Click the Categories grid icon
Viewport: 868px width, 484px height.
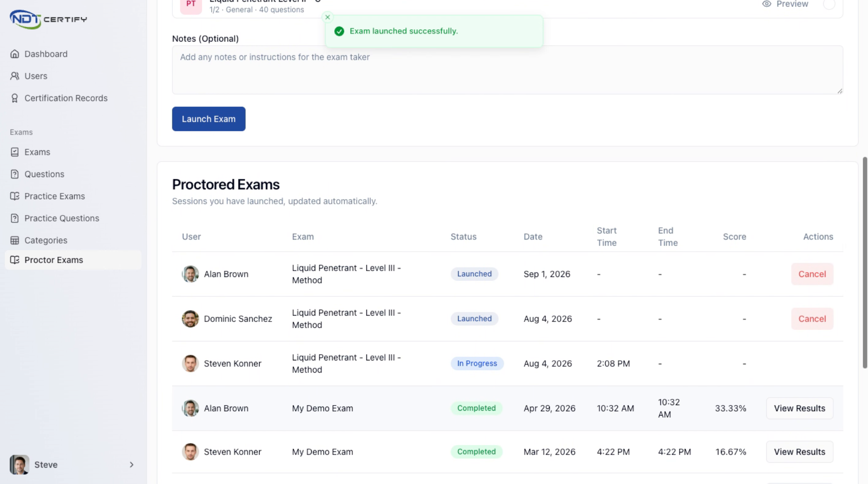pos(15,240)
